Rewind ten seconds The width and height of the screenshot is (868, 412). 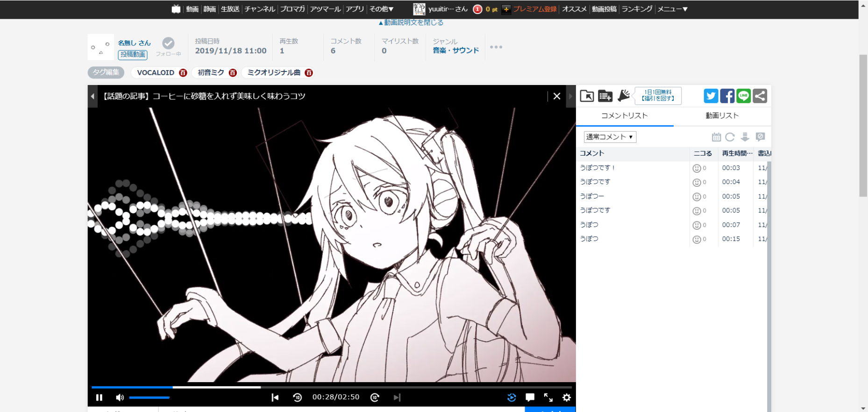[x=297, y=398]
